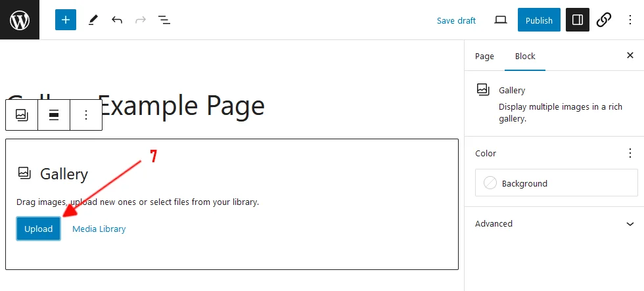Open the block inserter plus button
Viewport: 644px width, 291px height.
click(x=66, y=20)
